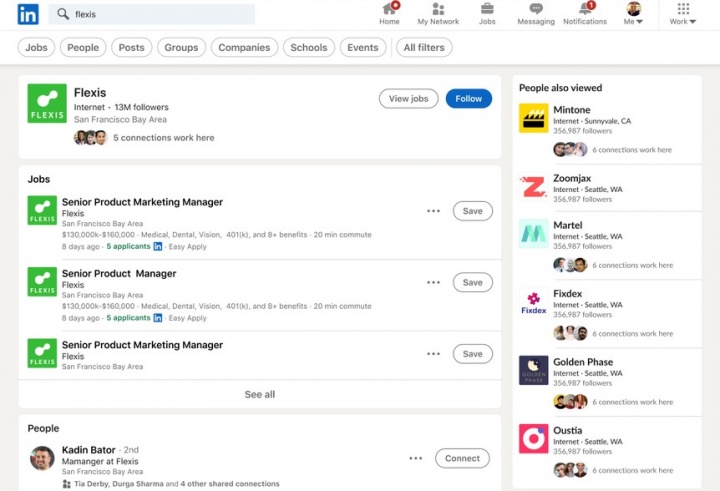The height and width of the screenshot is (491, 720).
Task: Filter results by Schools
Action: [309, 47]
